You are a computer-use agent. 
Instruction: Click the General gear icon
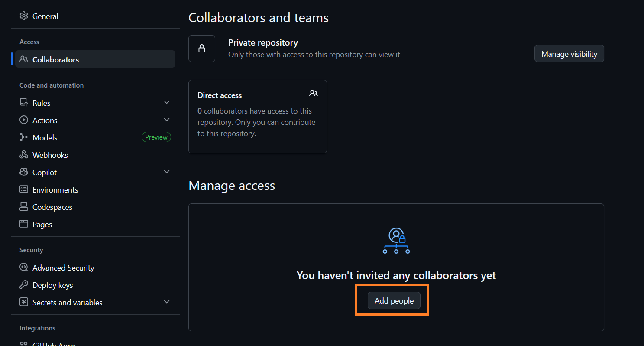[x=24, y=16]
